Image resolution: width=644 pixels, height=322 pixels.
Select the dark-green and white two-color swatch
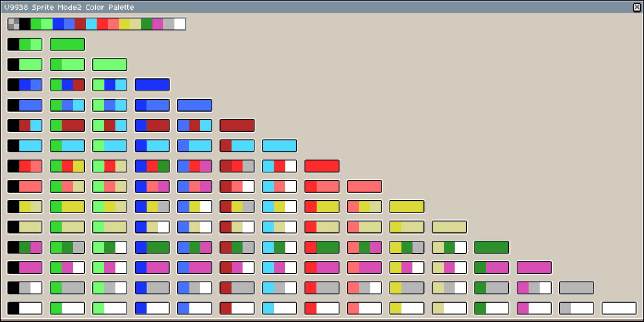491,309
